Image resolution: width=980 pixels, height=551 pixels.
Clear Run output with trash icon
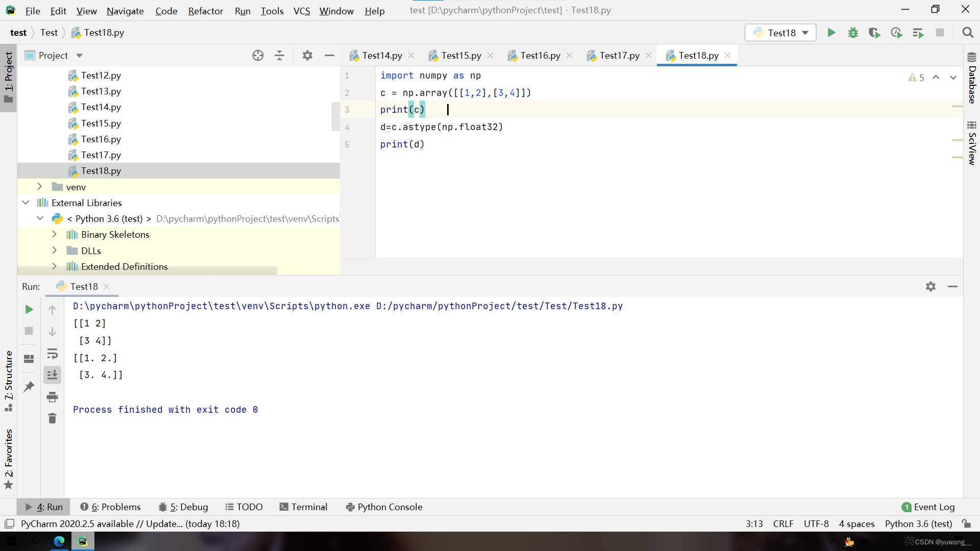coord(52,418)
